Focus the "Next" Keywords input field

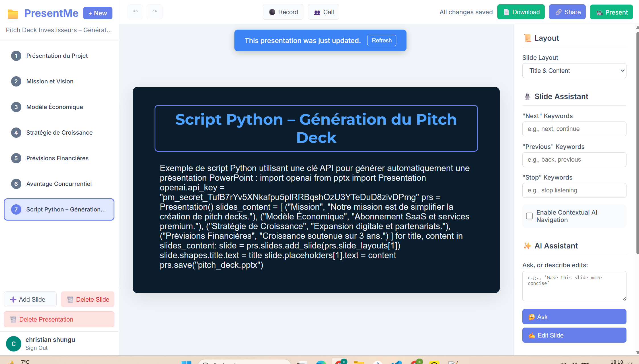click(574, 129)
